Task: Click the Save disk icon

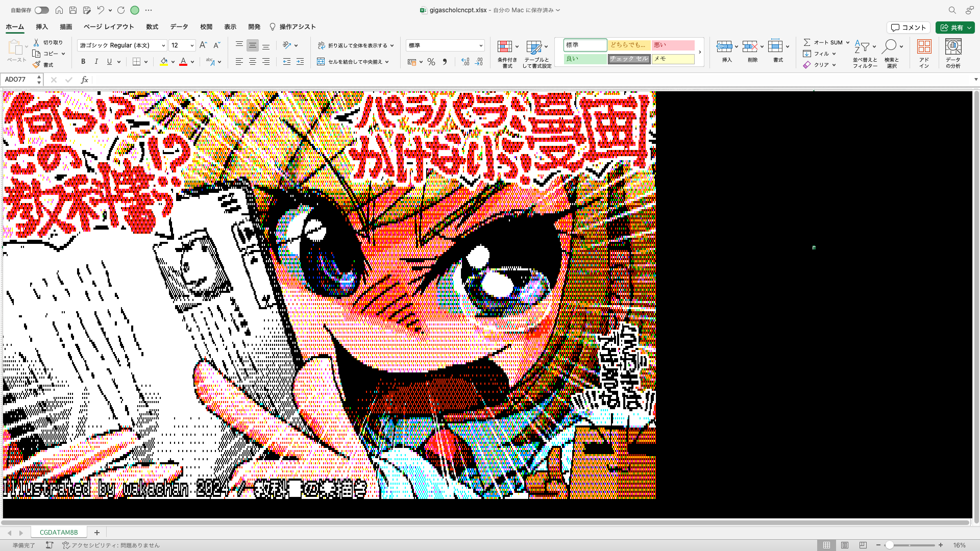Action: point(73,10)
